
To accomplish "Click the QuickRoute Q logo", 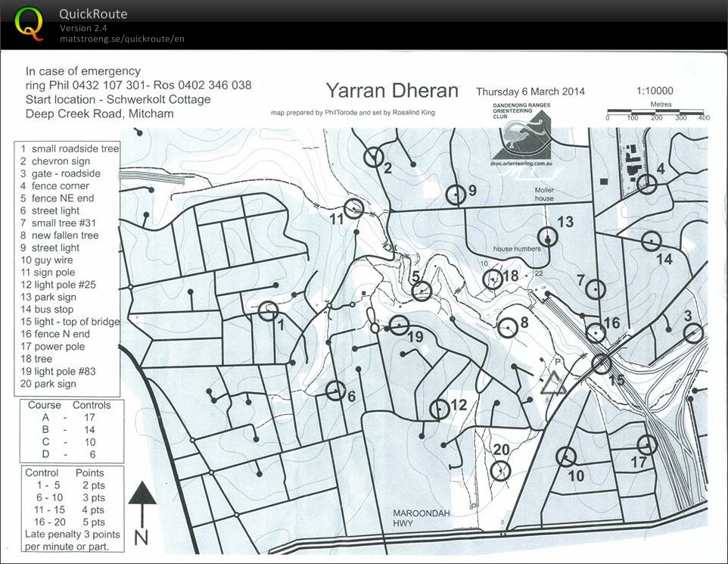I will 29,23.
